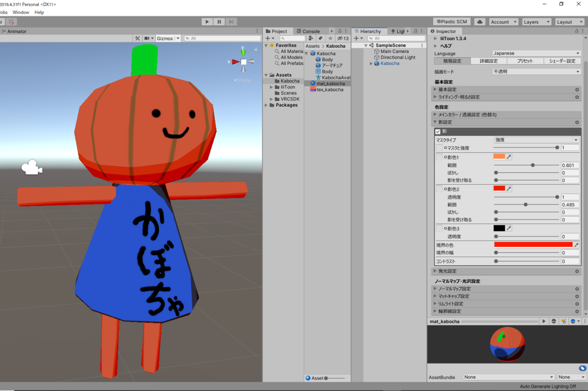Play the material preview animation
588x391 pixels.
point(544,321)
